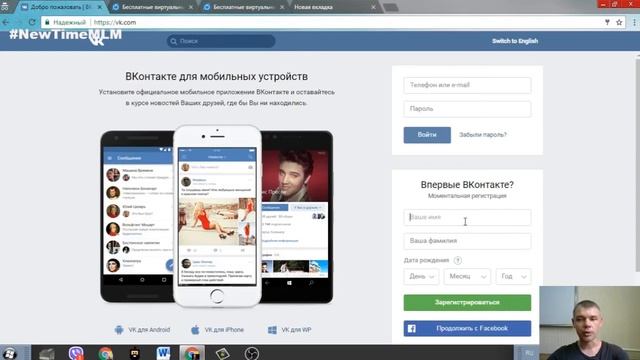Click the green Зарегистрироваться button
The height and width of the screenshot is (360, 640).
467,303
